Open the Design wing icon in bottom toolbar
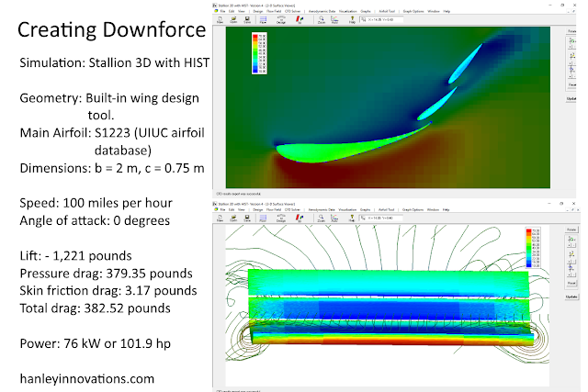The width and height of the screenshot is (588, 392). 281,218
